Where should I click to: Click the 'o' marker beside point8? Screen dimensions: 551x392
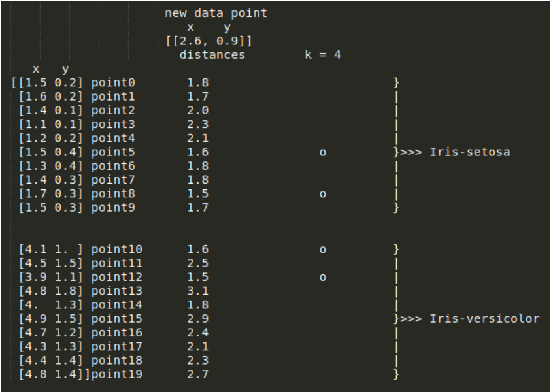pyautogui.click(x=323, y=194)
